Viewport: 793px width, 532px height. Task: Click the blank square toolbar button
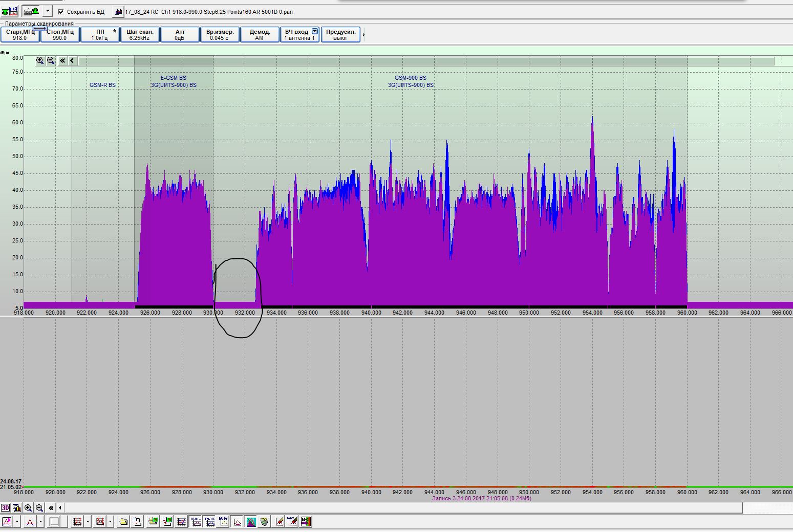click(x=54, y=522)
